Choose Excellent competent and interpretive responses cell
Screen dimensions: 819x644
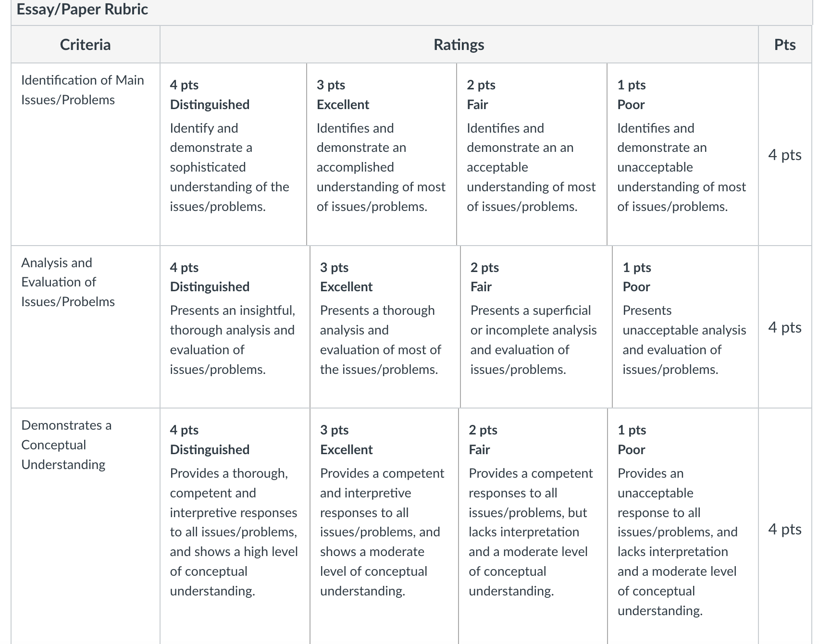click(385, 526)
